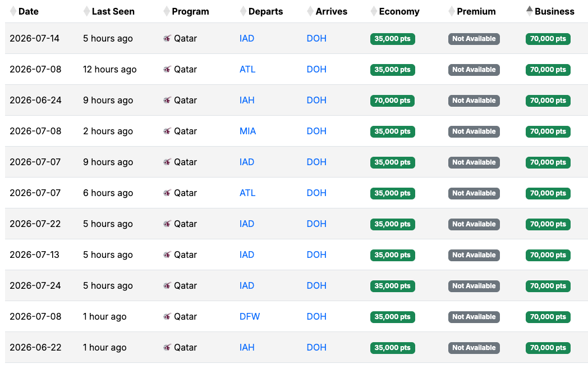The width and height of the screenshot is (588, 368).
Task: Click the Qatar airplane icon in the DFW row
Action: point(167,316)
